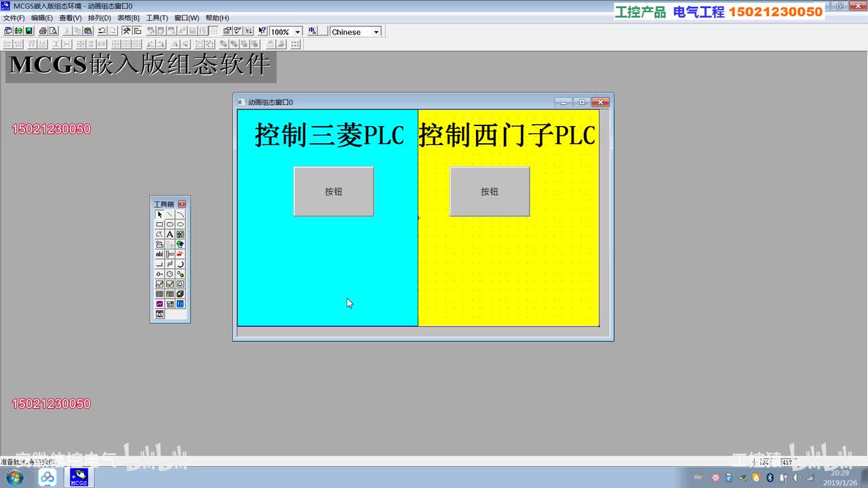Click the save floppy disk toolbar icon
Screen dimensions: 868x488
(x=29, y=31)
